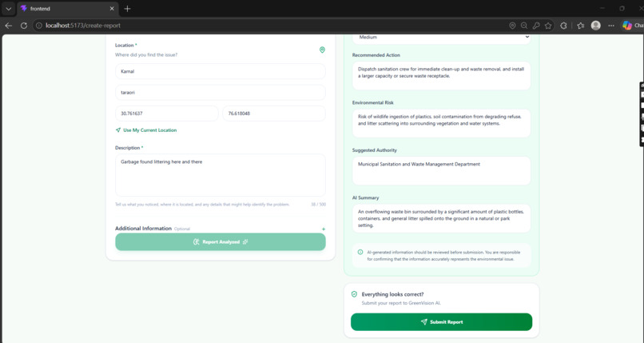Click the description helper text below the text area
Screen dimensions: 644x343
(x=202, y=204)
